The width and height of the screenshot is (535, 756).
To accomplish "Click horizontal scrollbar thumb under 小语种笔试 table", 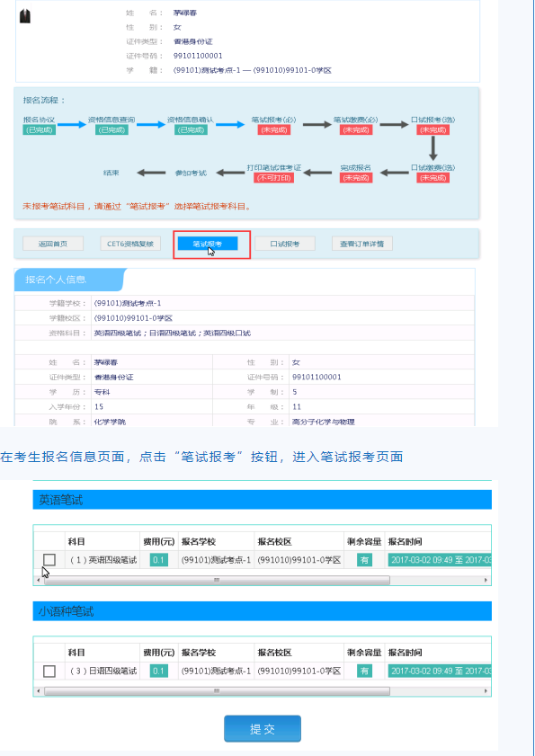I will coord(217,691).
